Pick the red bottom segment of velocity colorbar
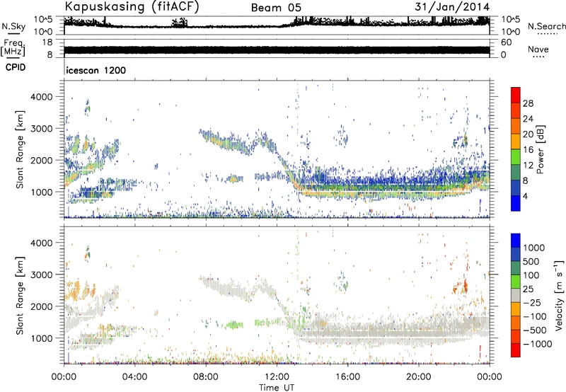Image resolution: width=566 pixels, height=392 pixels. point(516,350)
